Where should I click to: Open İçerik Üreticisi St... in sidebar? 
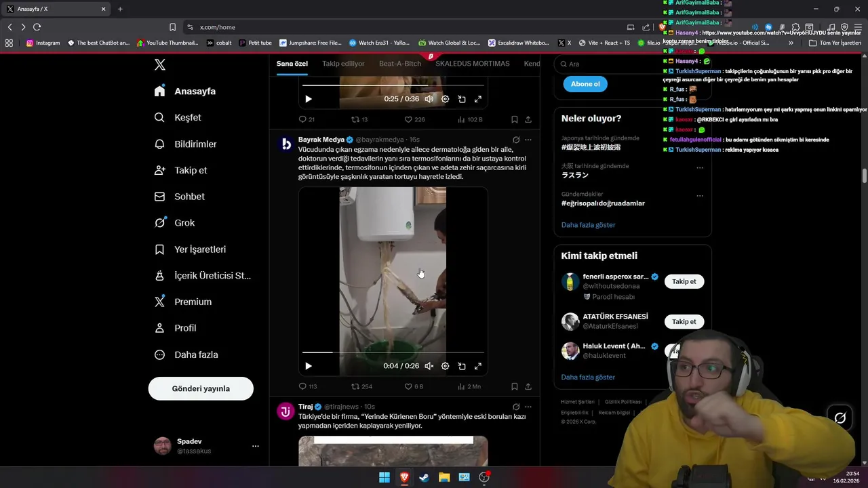(x=203, y=275)
